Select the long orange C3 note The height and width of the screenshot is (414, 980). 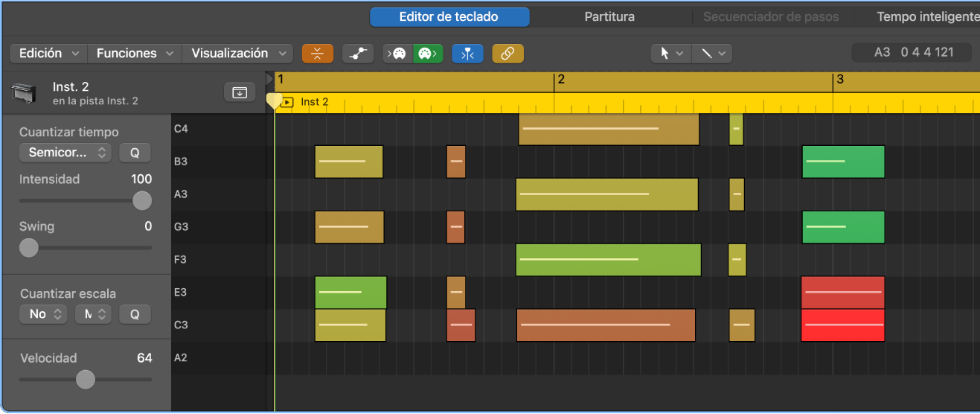click(606, 325)
